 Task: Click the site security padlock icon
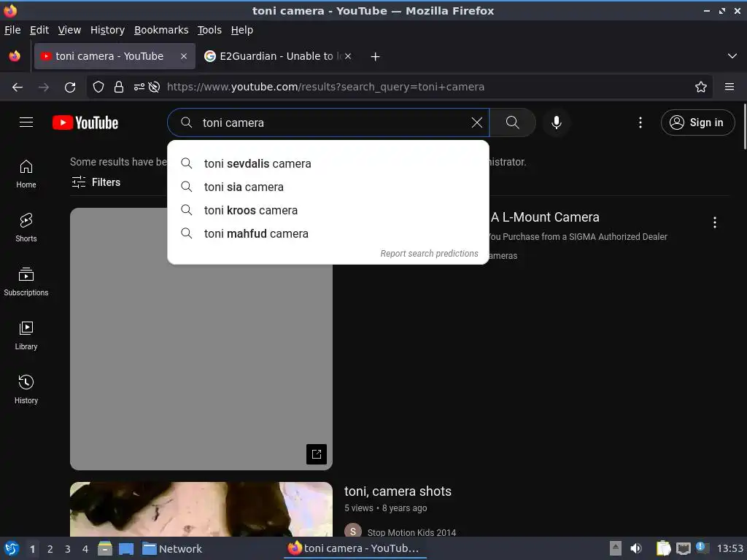[x=119, y=87]
